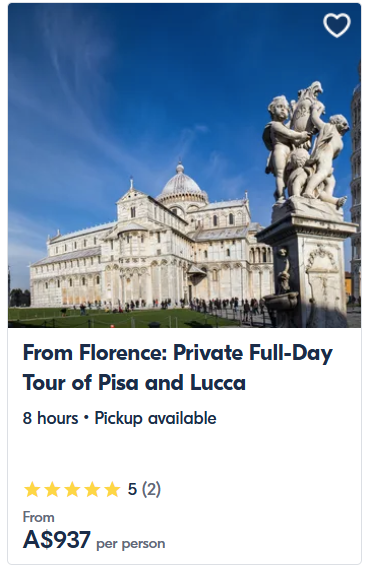Image resolution: width=368 pixels, height=567 pixels.
Task: Click the 'per person' label
Action: tap(130, 543)
